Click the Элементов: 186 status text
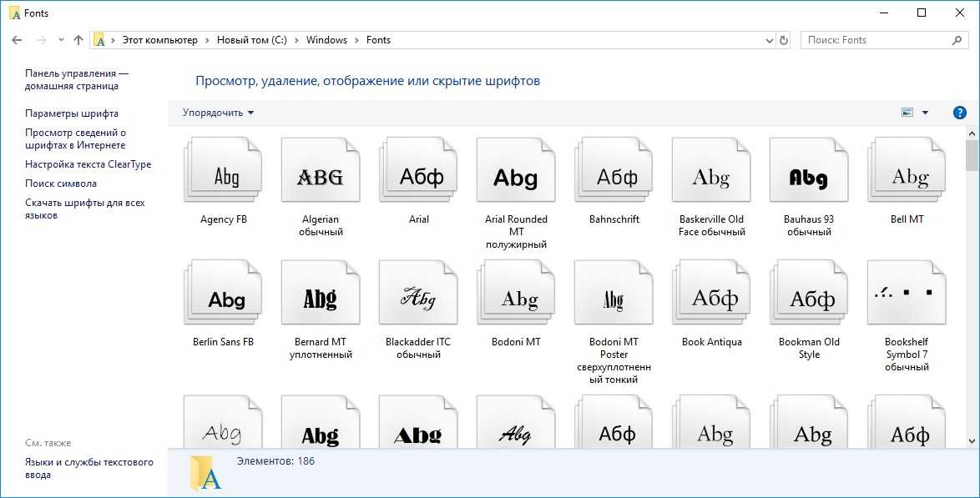 [x=275, y=461]
